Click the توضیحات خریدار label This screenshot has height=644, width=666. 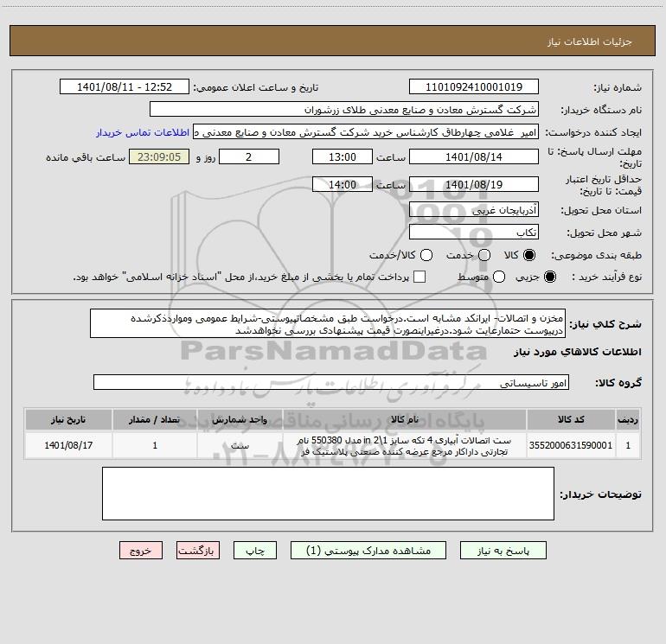click(x=600, y=494)
